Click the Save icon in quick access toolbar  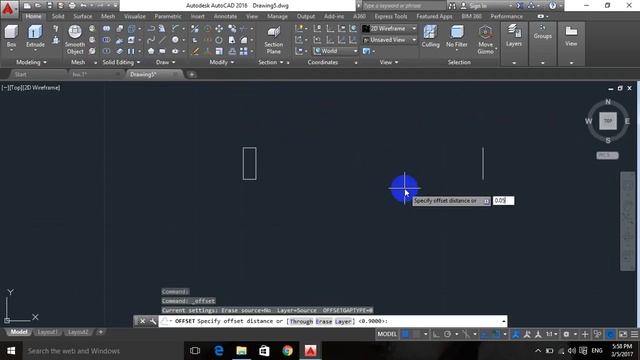(49, 6)
